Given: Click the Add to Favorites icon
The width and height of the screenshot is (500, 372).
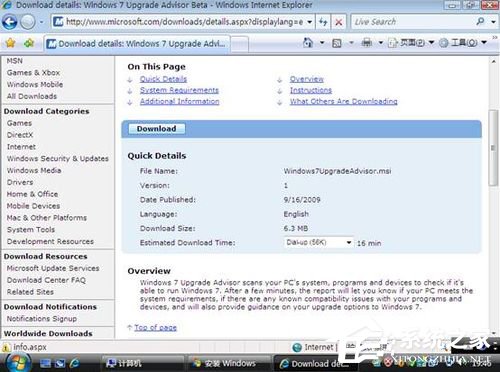Looking at the screenshot, I should pos(29,43).
